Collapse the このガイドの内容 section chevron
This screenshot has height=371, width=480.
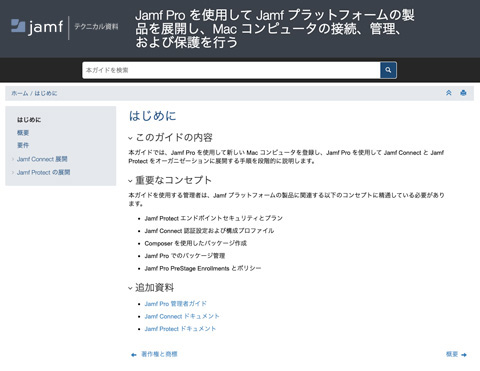coord(130,138)
